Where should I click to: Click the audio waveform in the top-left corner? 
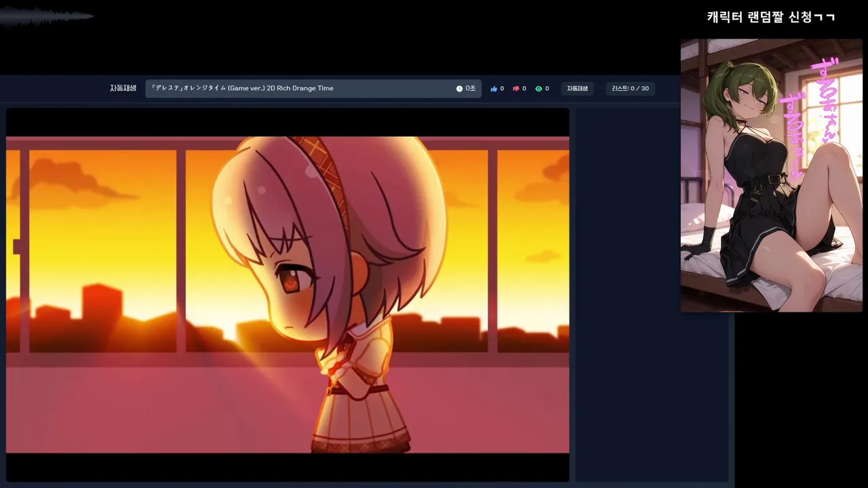(46, 16)
